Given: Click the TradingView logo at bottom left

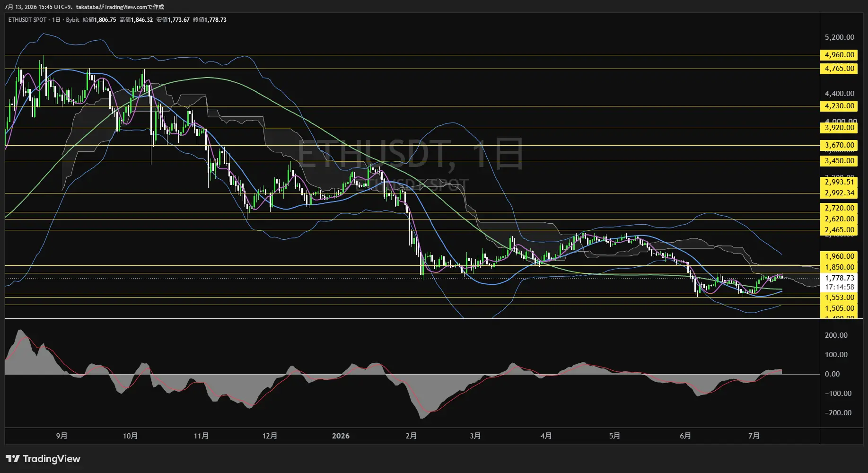Looking at the screenshot, I should click(x=43, y=459).
